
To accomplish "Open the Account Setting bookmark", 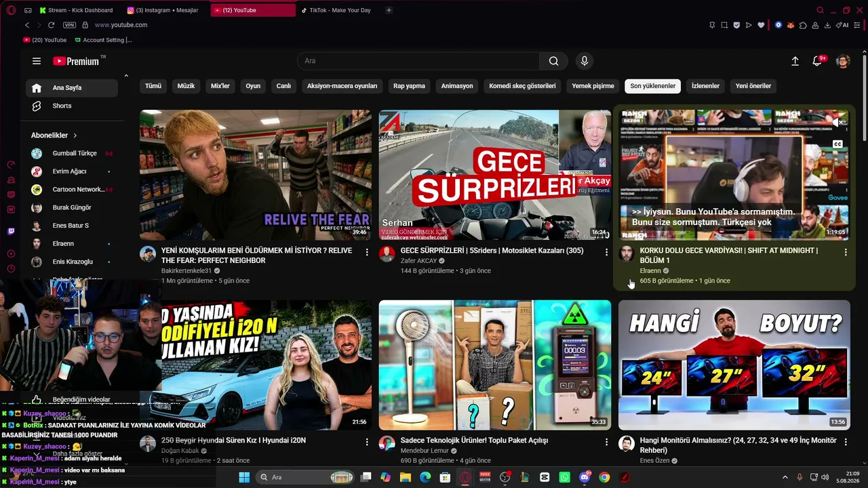I will tap(103, 40).
